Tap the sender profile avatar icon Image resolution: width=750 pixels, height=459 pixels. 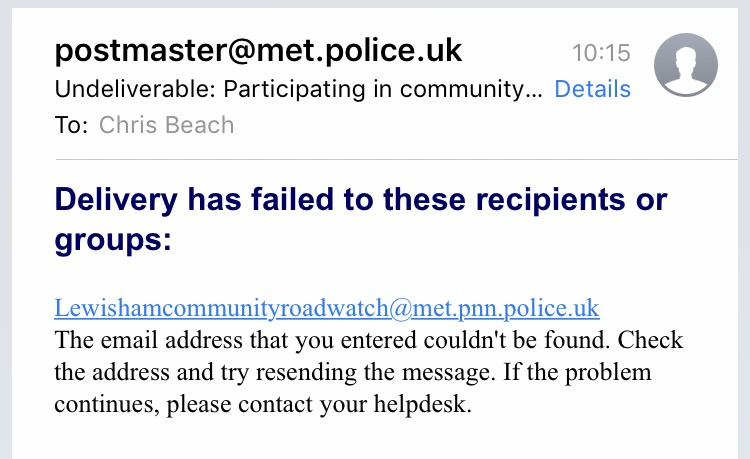(684, 66)
